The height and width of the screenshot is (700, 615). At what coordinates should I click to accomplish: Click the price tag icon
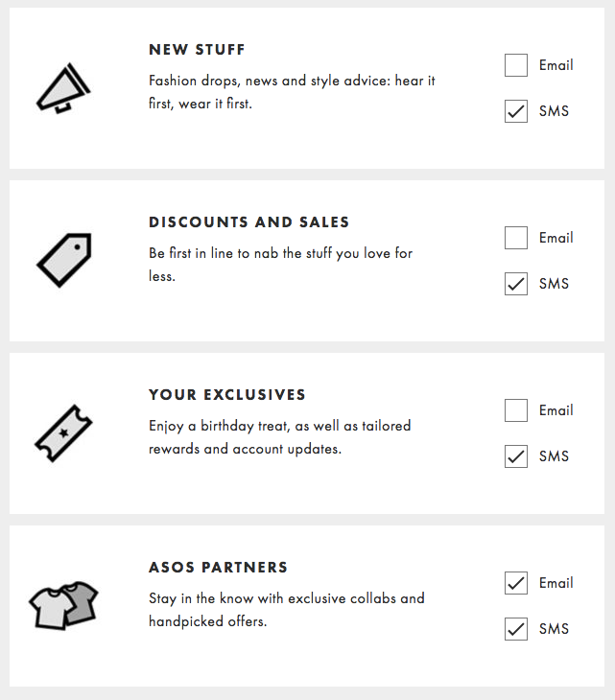(63, 259)
